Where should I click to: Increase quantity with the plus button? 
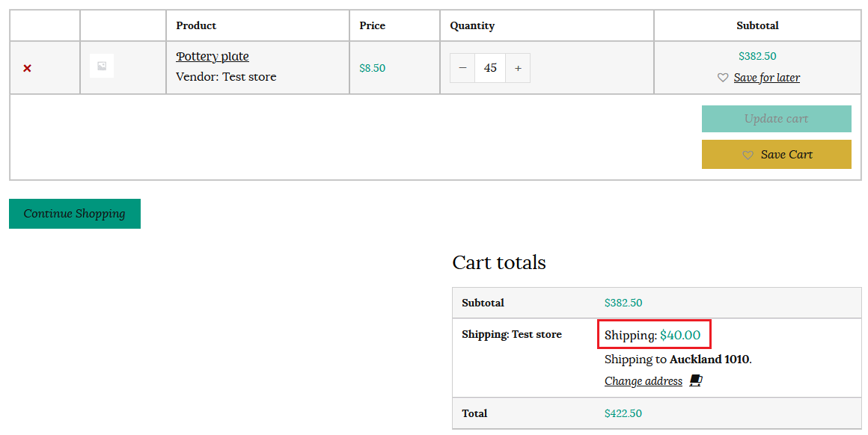[x=518, y=68]
